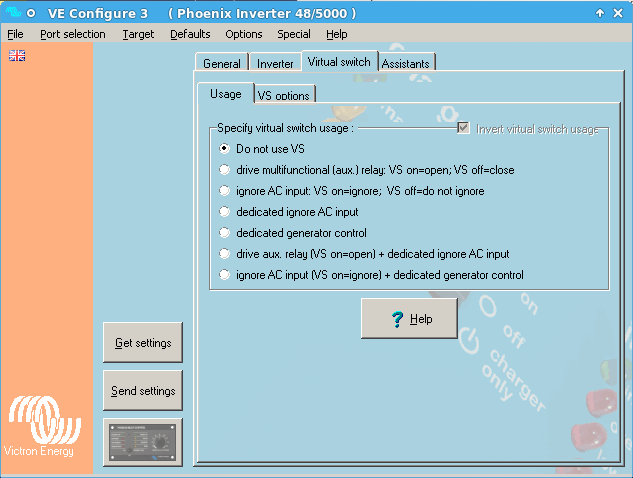Click the UK flag language icon
The image size is (633, 478).
coord(17,55)
